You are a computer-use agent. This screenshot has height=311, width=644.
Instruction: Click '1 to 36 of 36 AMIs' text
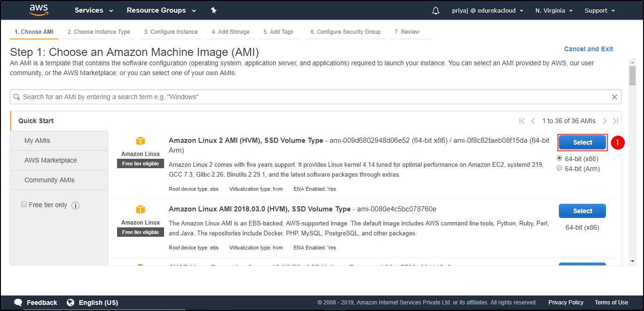(569, 121)
